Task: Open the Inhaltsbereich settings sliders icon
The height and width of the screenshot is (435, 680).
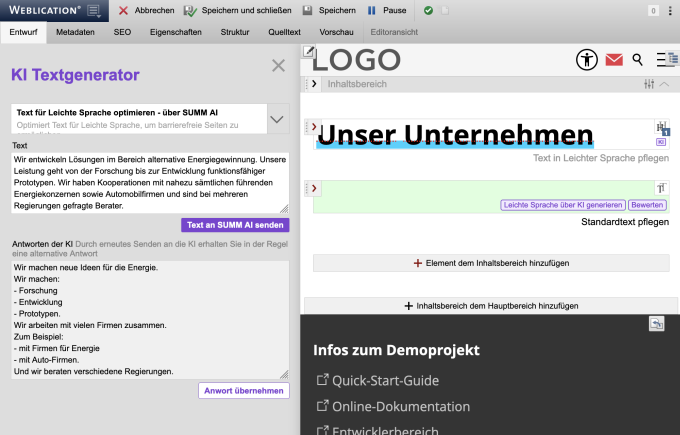Action: point(649,84)
